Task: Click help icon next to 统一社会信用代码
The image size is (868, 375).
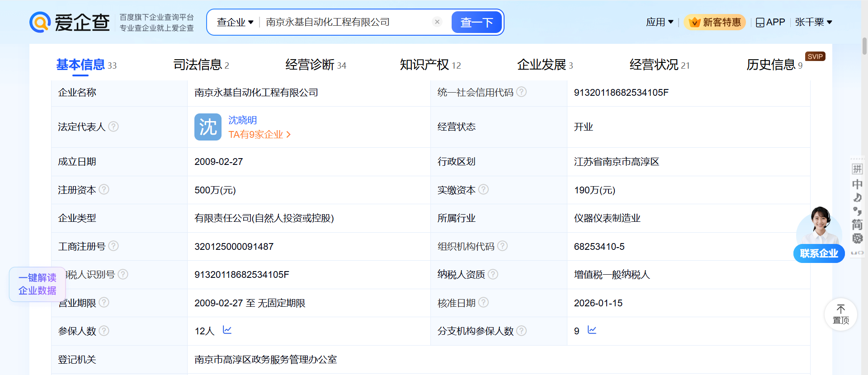Action: [521, 92]
